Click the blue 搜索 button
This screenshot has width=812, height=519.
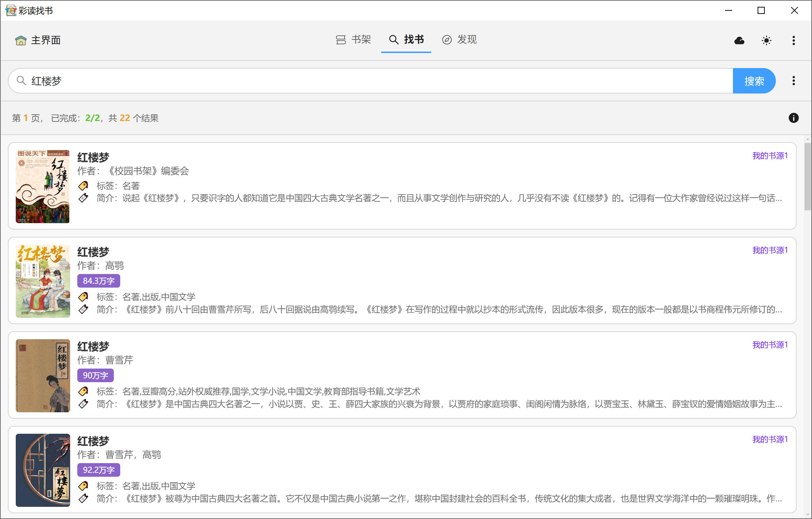coord(754,81)
